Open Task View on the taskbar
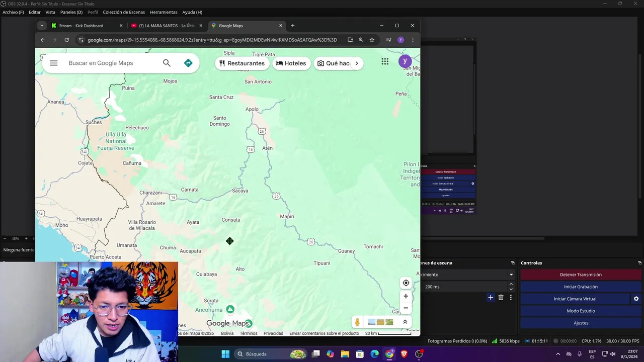 [315, 354]
